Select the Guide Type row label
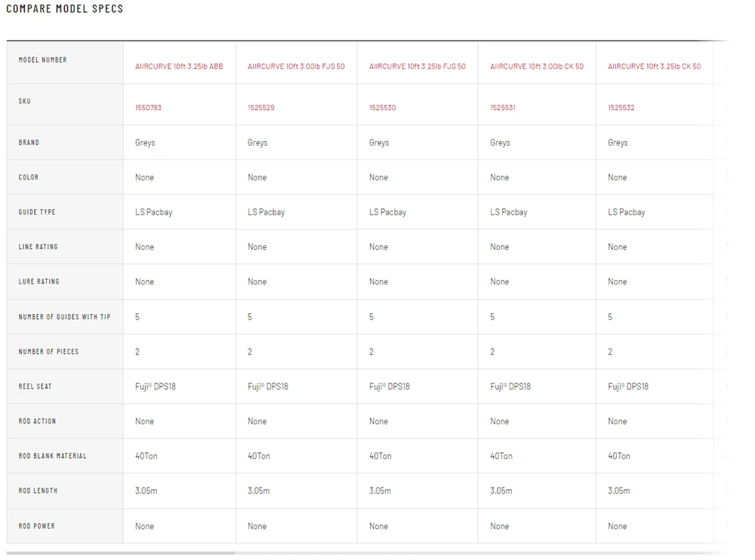The height and width of the screenshot is (560, 755). pos(37,212)
